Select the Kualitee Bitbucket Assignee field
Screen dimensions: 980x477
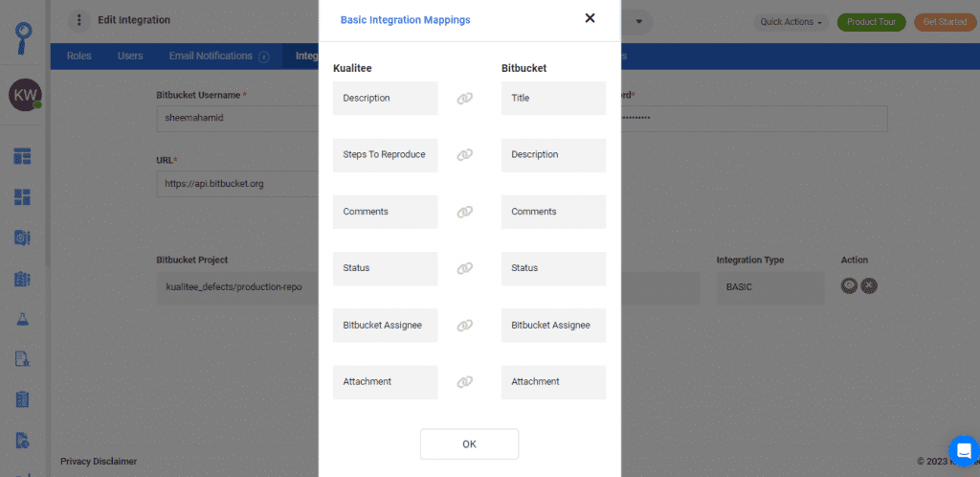point(385,325)
